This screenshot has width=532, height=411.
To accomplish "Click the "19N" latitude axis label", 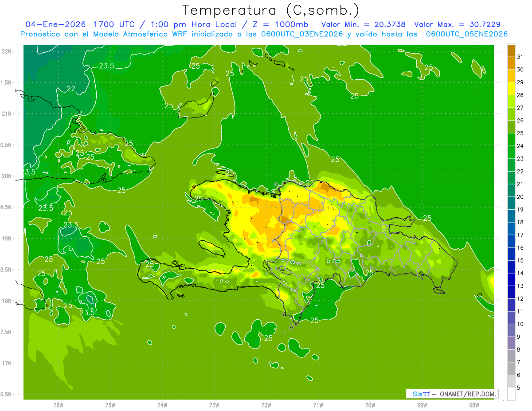I will (x=8, y=239).
